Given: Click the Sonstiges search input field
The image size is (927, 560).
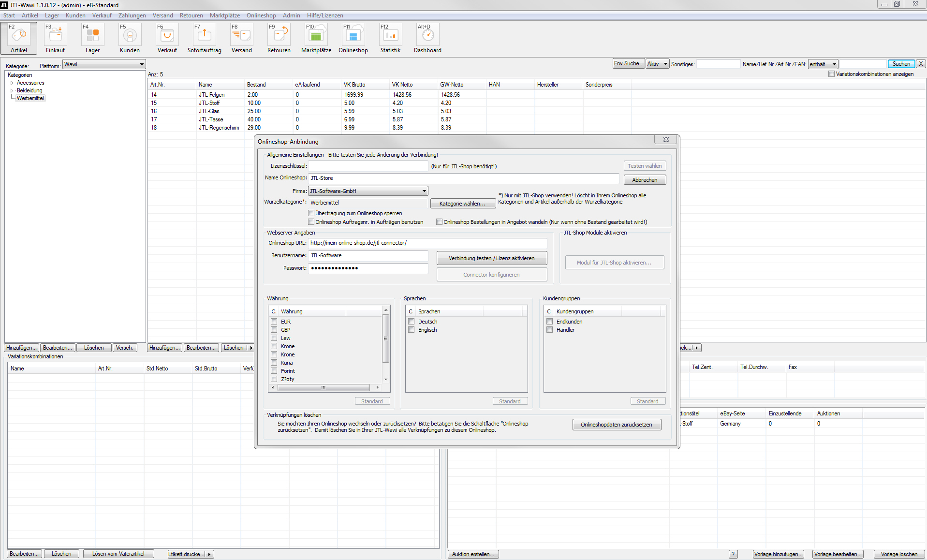Looking at the screenshot, I should pos(718,64).
